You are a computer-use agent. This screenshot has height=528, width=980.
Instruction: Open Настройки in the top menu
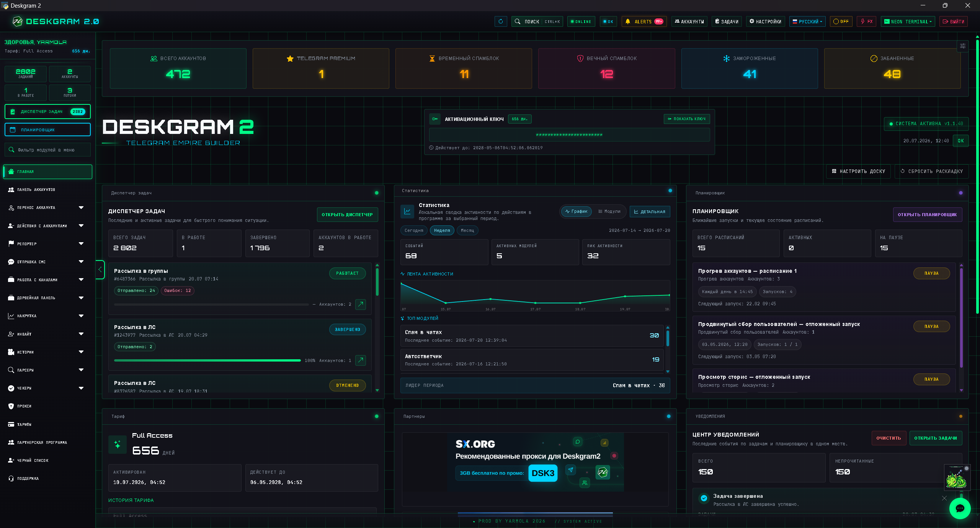[x=765, y=21]
